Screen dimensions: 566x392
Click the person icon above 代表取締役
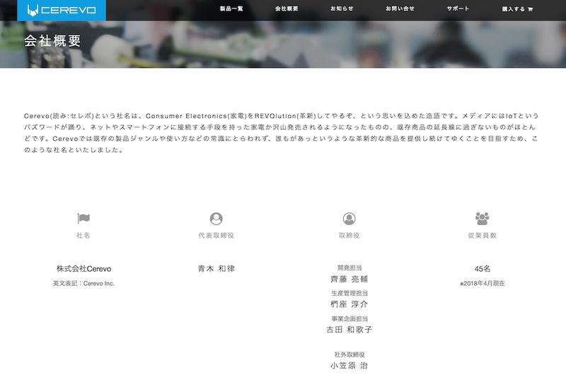(216, 219)
